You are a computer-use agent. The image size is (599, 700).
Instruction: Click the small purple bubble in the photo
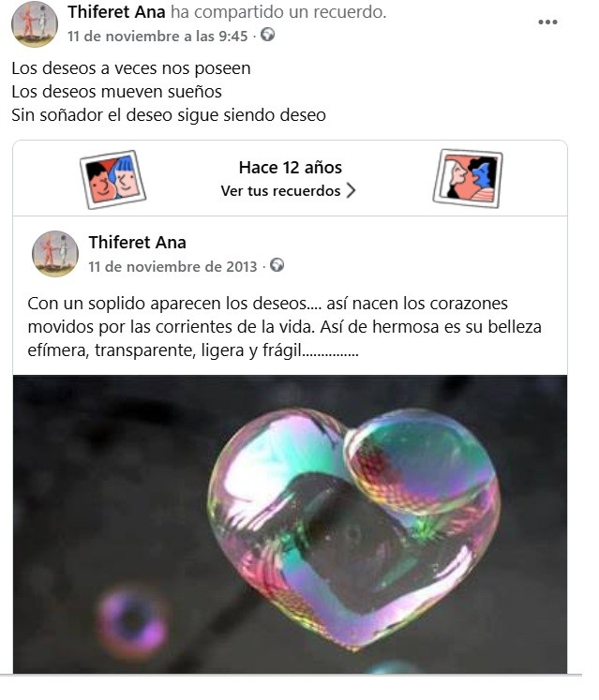click(x=133, y=620)
